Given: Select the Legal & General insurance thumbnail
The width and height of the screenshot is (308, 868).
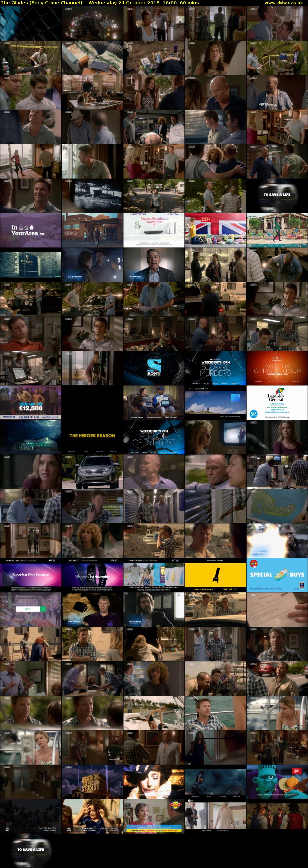Looking at the screenshot, I should [x=277, y=403].
